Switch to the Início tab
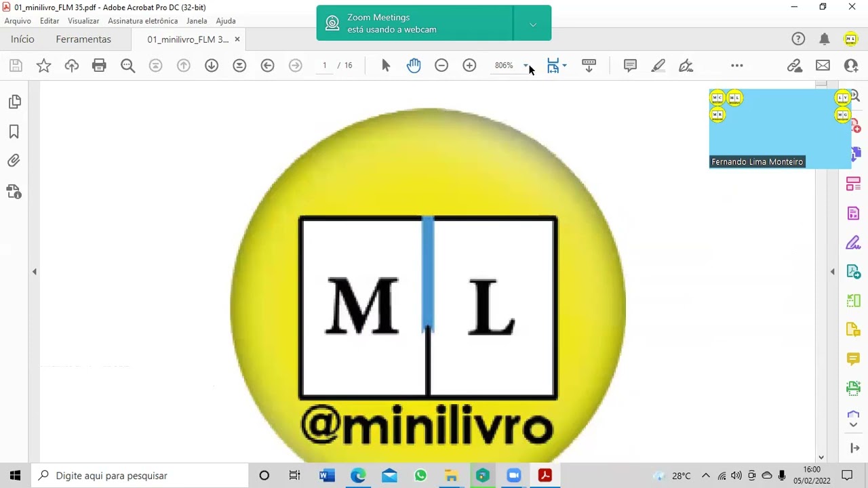Image resolution: width=868 pixels, height=488 pixels. (22, 39)
